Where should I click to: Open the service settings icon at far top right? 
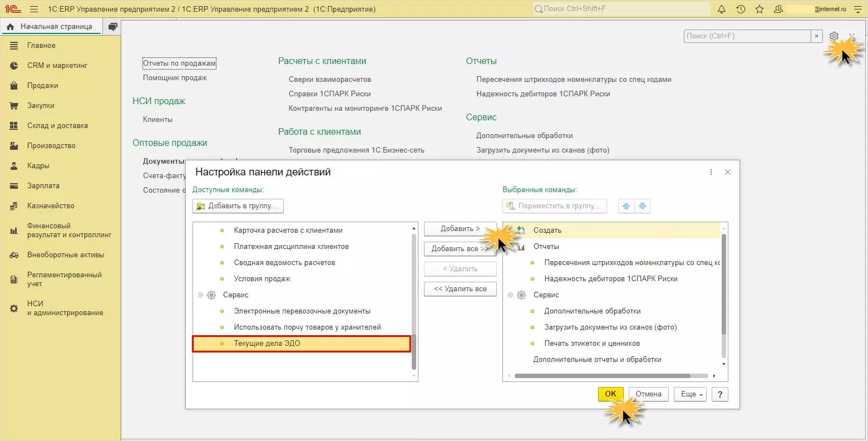[858, 9]
